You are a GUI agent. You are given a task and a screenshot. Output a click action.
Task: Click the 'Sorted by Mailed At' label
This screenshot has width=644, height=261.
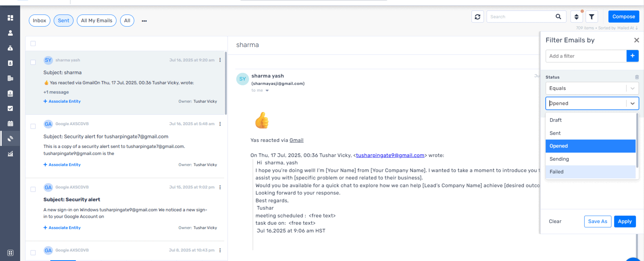click(x=618, y=28)
